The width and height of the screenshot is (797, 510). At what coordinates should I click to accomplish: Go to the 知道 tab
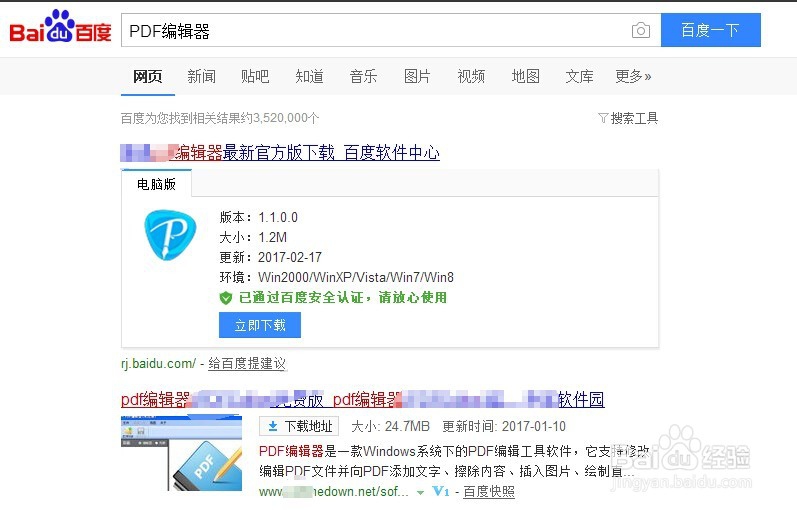pyautogui.click(x=309, y=77)
